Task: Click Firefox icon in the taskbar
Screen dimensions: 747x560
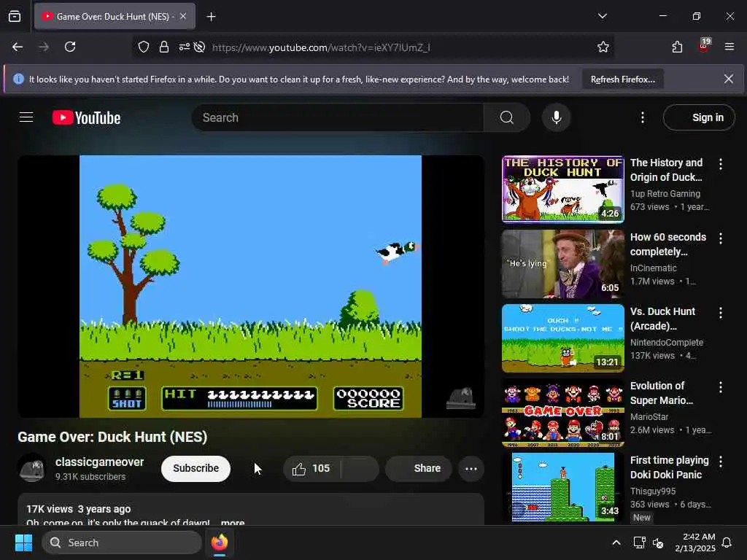Action: pos(220,542)
